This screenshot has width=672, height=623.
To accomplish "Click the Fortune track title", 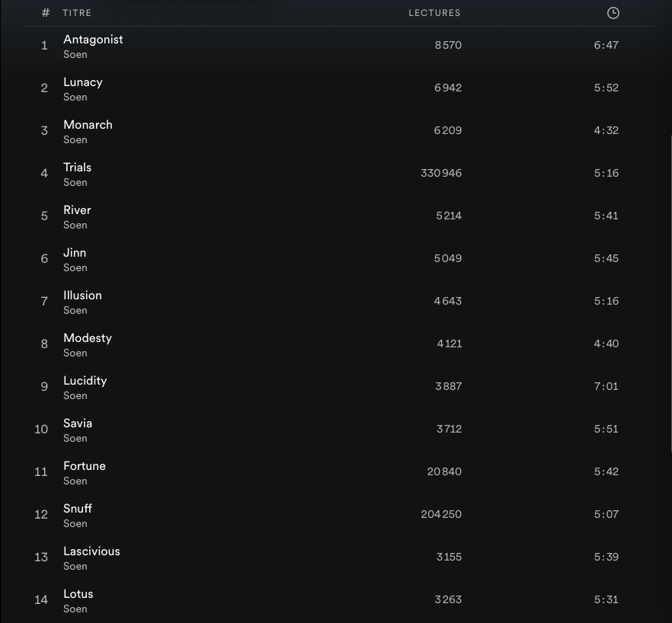I will [85, 466].
